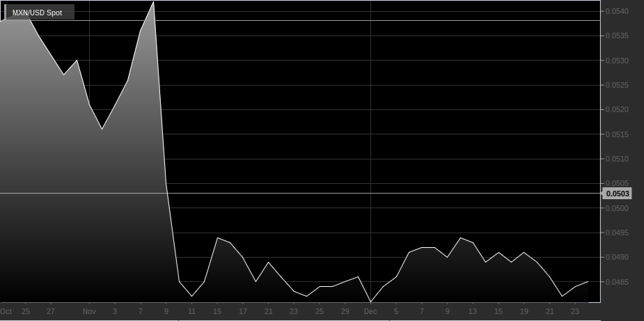Click the 27 date label in October
This screenshot has width=644, height=321.
(51, 311)
